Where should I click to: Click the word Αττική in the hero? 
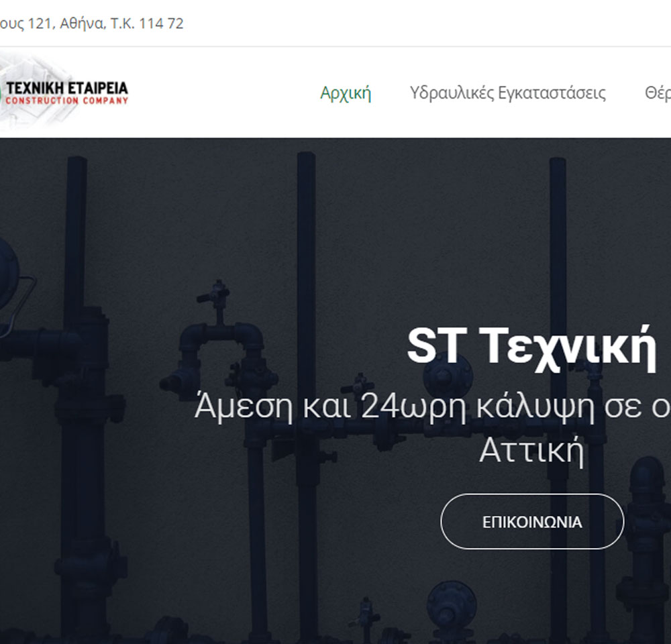pyautogui.click(x=531, y=452)
